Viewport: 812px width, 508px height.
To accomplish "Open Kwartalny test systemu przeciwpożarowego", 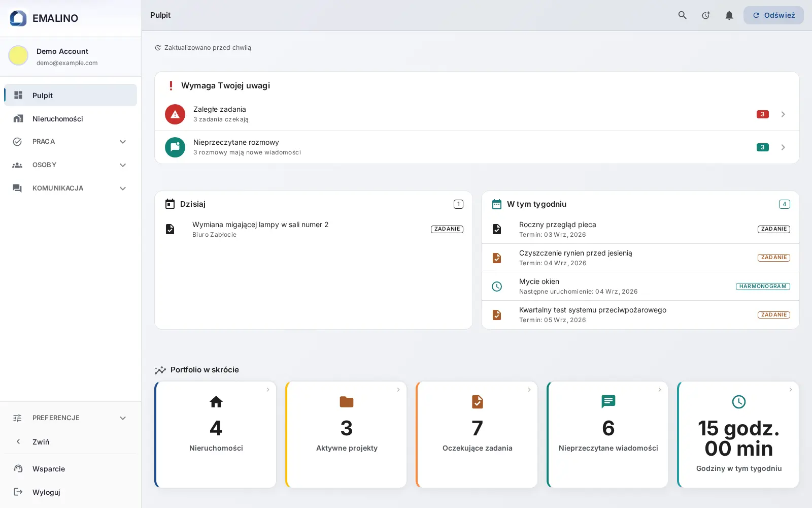I will 640,315.
